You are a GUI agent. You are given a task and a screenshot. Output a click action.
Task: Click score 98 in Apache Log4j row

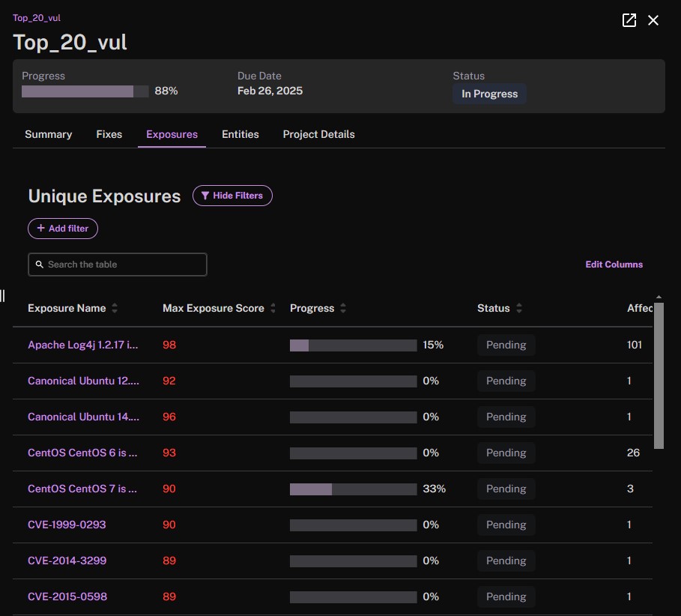(x=169, y=345)
